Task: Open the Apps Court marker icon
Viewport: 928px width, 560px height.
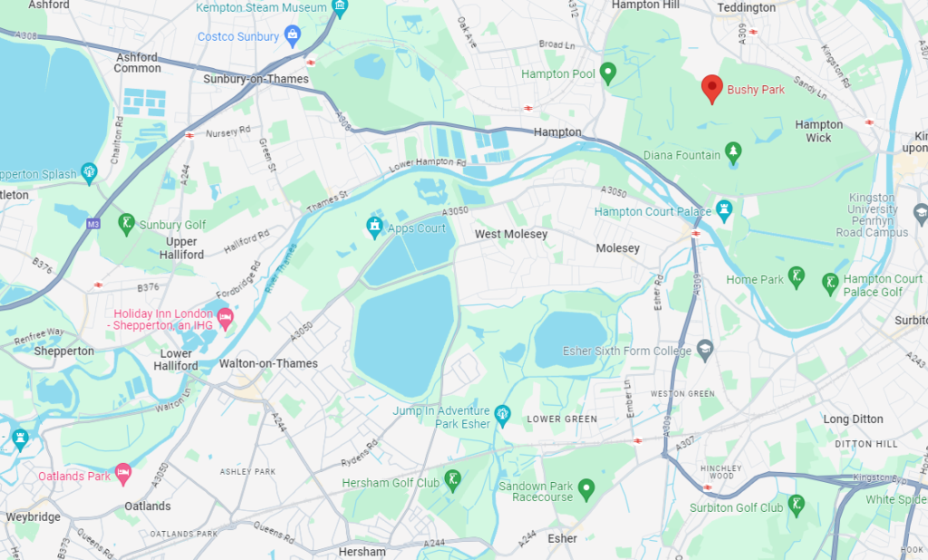Action: pyautogui.click(x=374, y=227)
